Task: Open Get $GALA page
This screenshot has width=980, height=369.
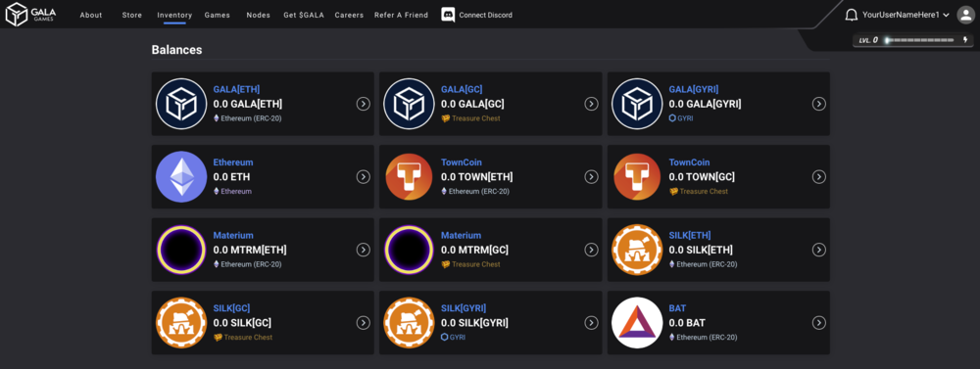Action: pos(304,15)
